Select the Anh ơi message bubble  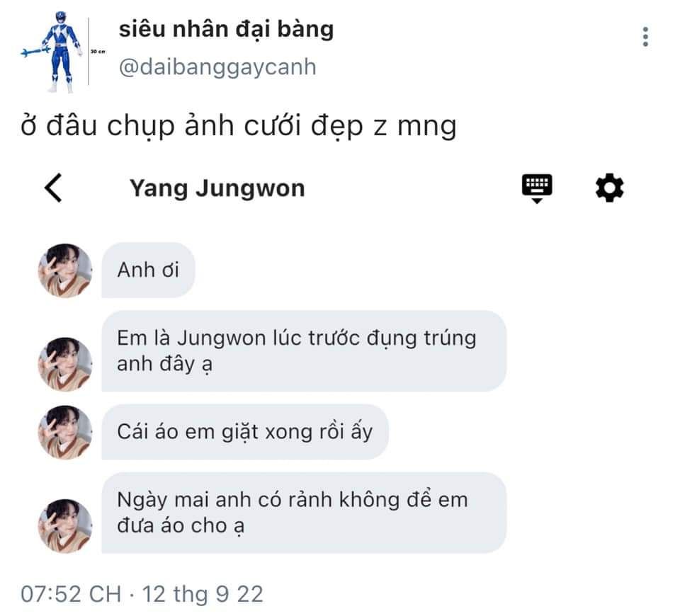tap(148, 270)
